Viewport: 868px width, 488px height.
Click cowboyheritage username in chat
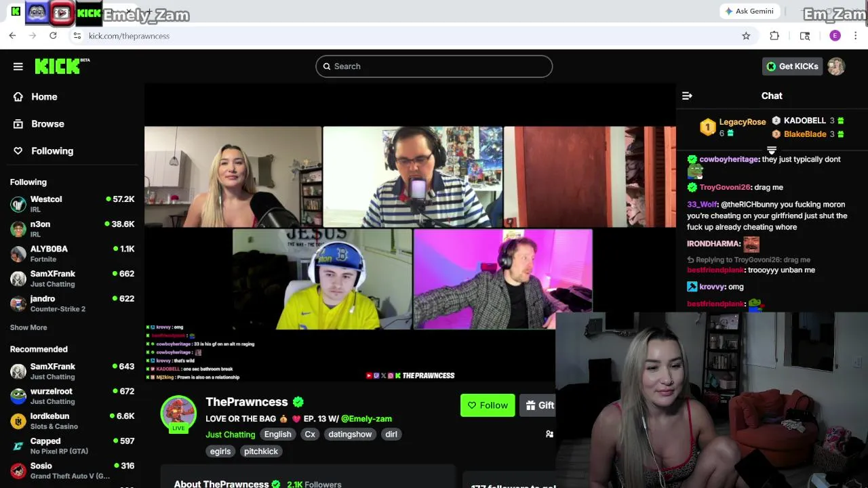729,159
